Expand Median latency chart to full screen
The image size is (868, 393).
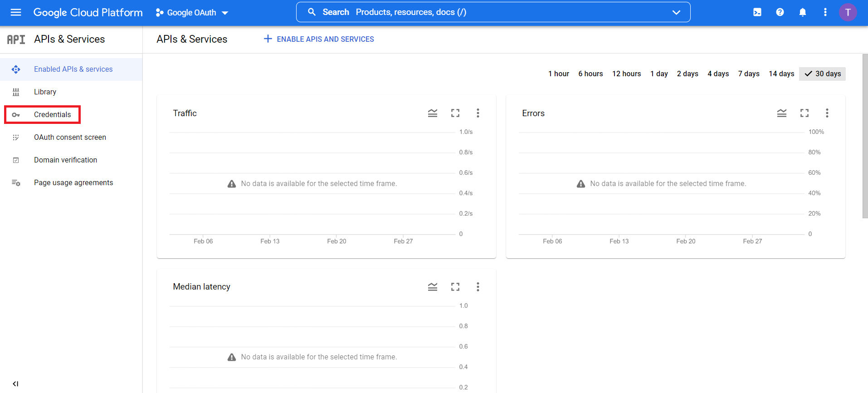pyautogui.click(x=455, y=287)
